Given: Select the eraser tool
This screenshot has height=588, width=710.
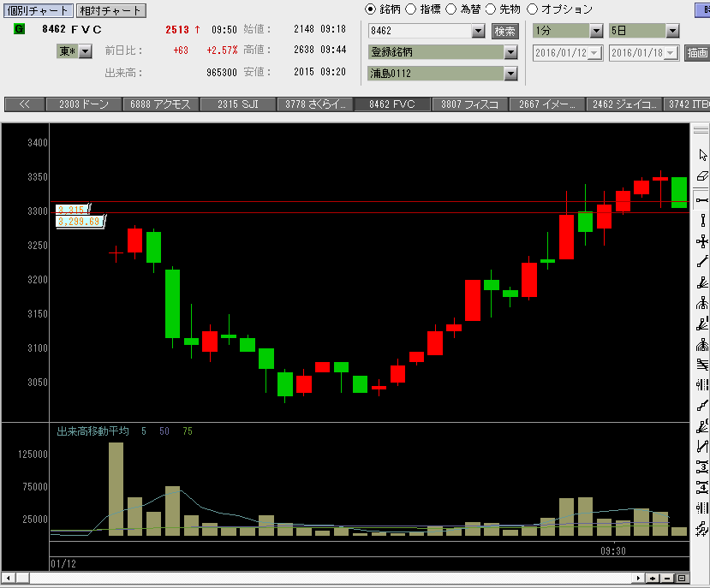Looking at the screenshot, I should (702, 176).
